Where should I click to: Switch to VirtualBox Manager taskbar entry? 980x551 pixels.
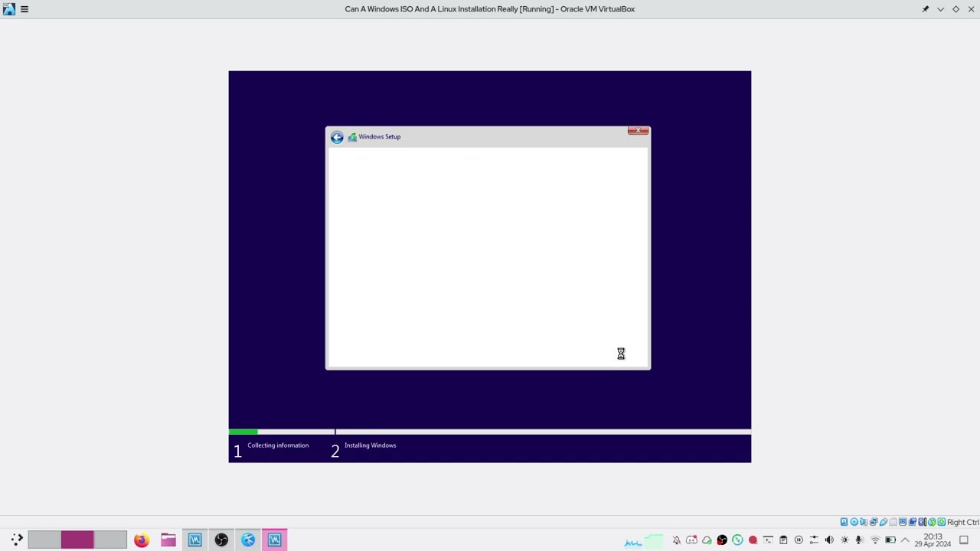coord(194,540)
